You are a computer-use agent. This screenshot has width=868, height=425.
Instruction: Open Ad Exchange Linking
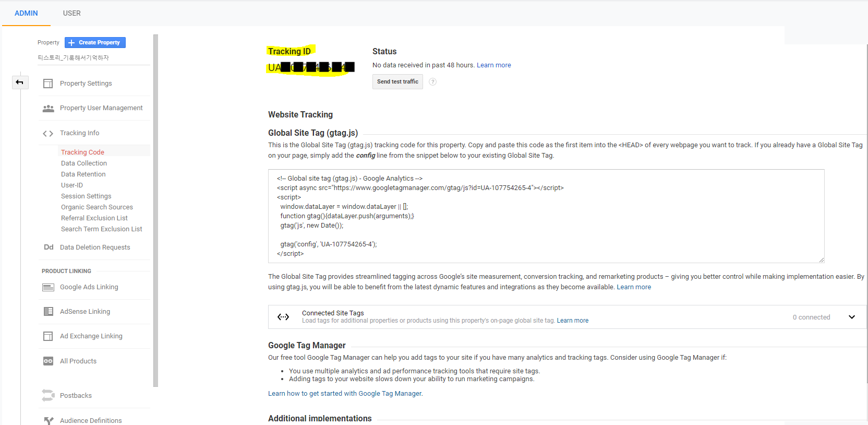[91, 336]
